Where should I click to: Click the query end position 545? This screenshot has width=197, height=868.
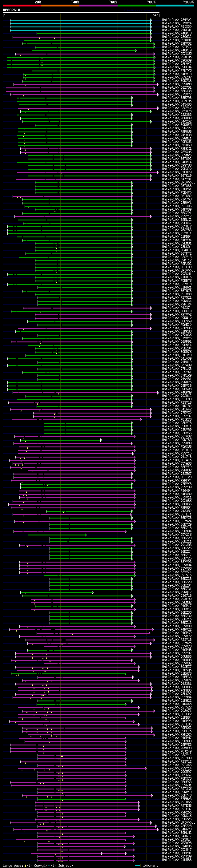tap(155, 15)
